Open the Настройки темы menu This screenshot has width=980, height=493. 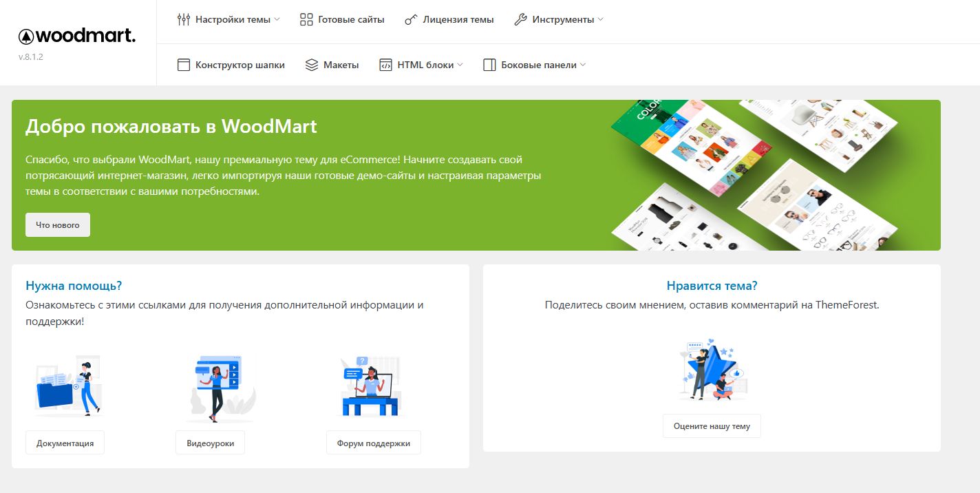pos(228,19)
